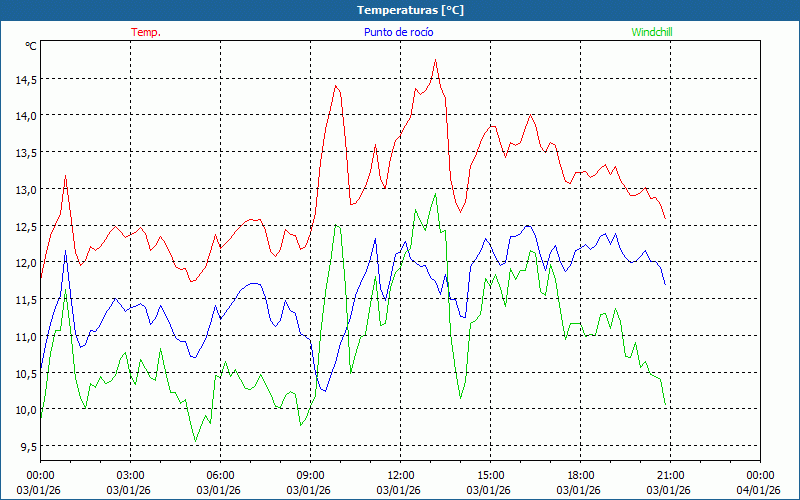Click the 'Temperaturas [°C]' chart title
Screen dimensions: 800x500
pos(410,10)
